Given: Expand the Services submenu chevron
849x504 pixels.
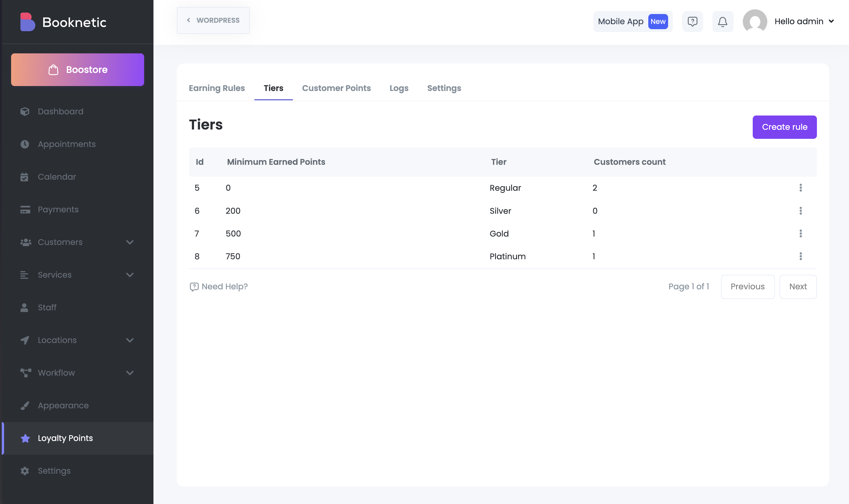Looking at the screenshot, I should coord(130,275).
